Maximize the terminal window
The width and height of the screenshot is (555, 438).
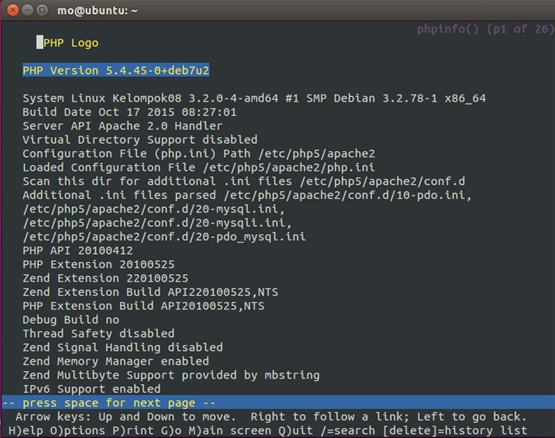click(x=42, y=10)
